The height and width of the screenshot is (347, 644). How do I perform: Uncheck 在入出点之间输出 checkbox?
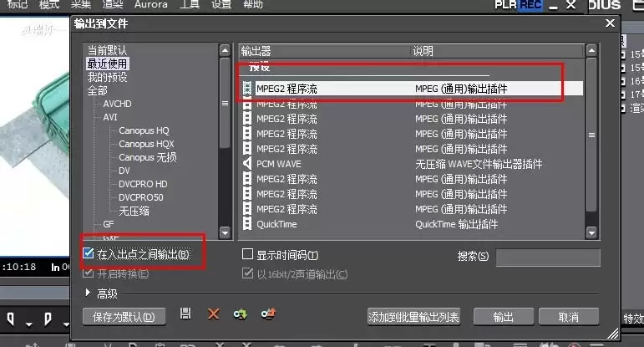pos(89,253)
